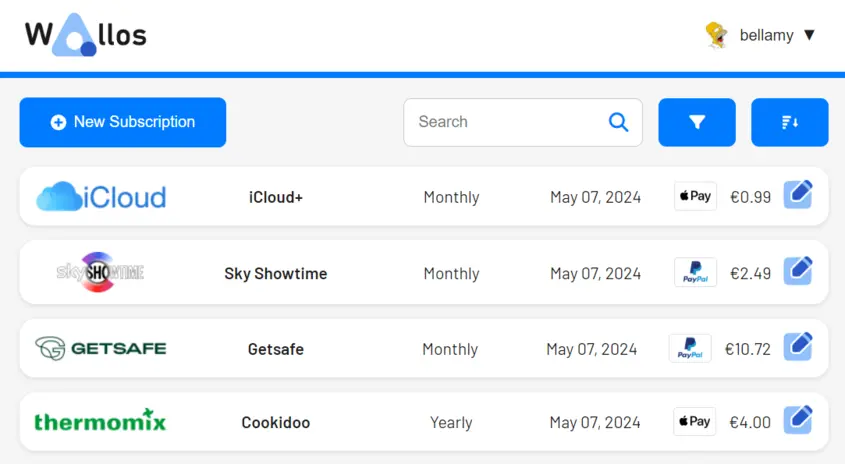The image size is (845, 464).
Task: Open the filter options menu
Action: point(697,122)
